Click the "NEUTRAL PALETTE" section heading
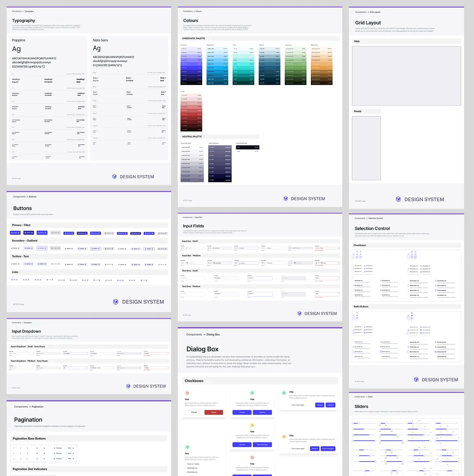The image size is (474, 476). pos(192,137)
